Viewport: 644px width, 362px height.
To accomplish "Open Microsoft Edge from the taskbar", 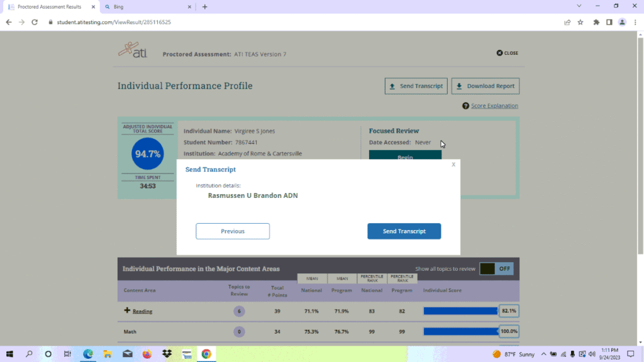I will [88, 354].
